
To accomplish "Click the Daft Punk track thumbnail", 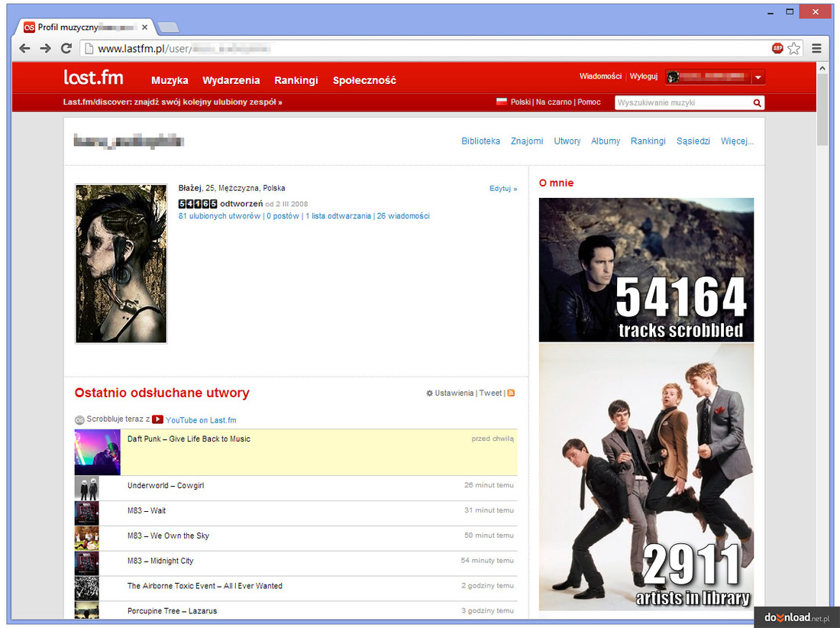I will [98, 452].
